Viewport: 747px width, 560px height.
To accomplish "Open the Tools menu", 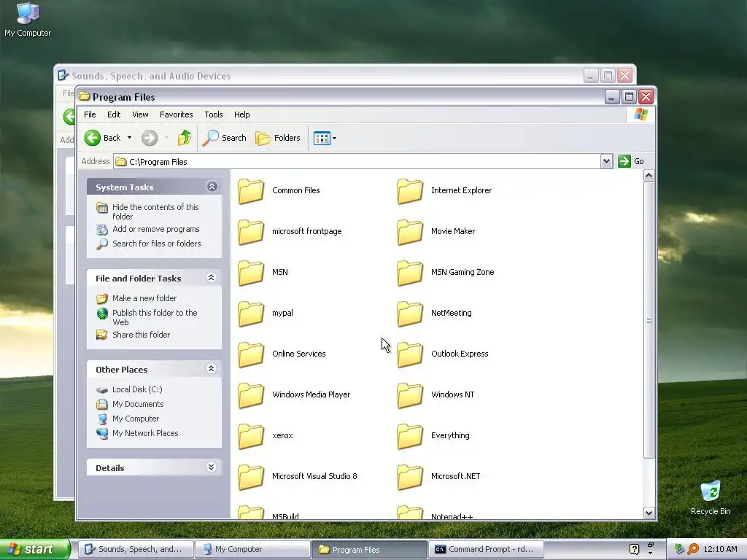I will pyautogui.click(x=214, y=114).
